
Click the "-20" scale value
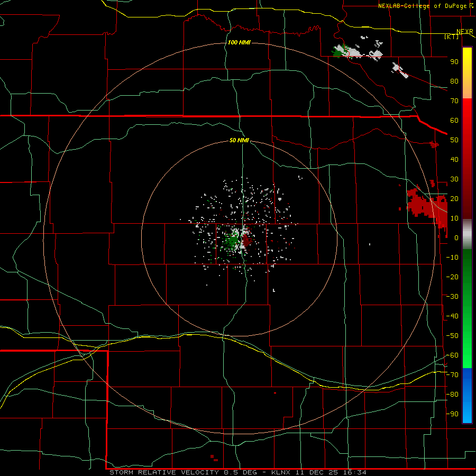(452, 277)
